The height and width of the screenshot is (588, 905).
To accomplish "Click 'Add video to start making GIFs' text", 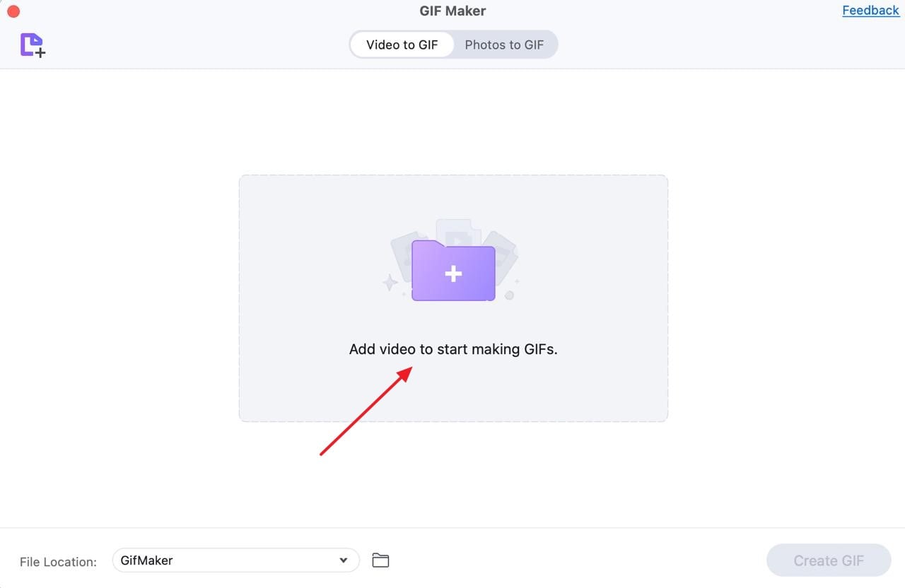I will [453, 349].
